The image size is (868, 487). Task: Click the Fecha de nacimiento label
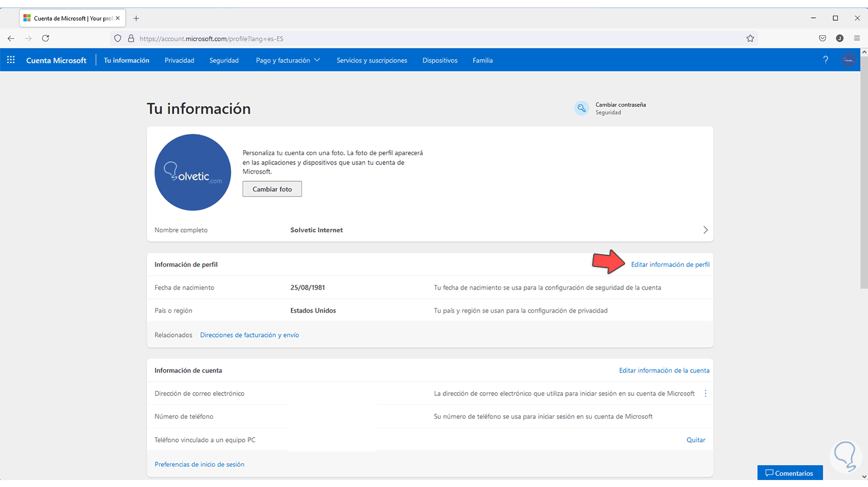[184, 288]
